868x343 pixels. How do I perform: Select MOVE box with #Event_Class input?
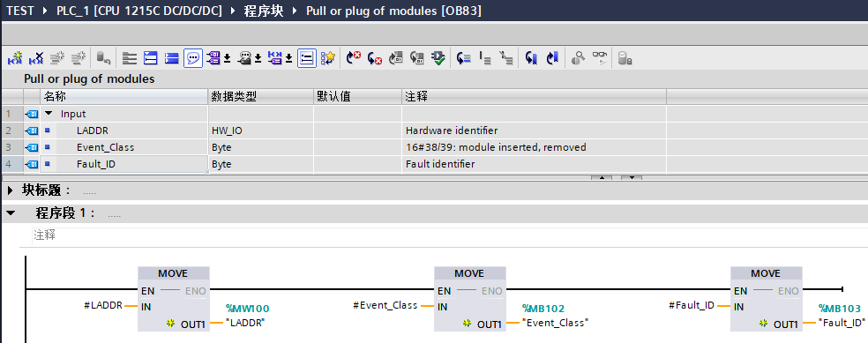[x=470, y=299]
